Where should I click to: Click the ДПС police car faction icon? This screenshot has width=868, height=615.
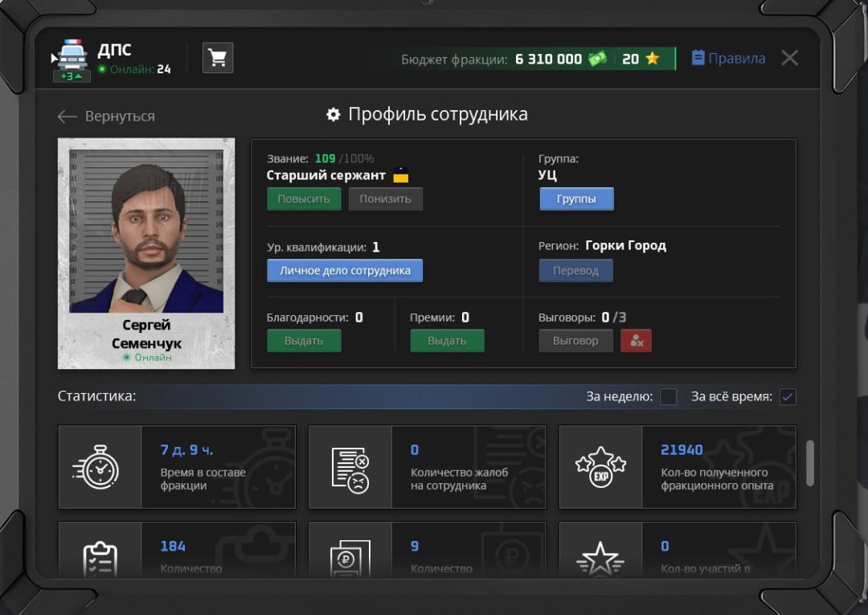(72, 55)
